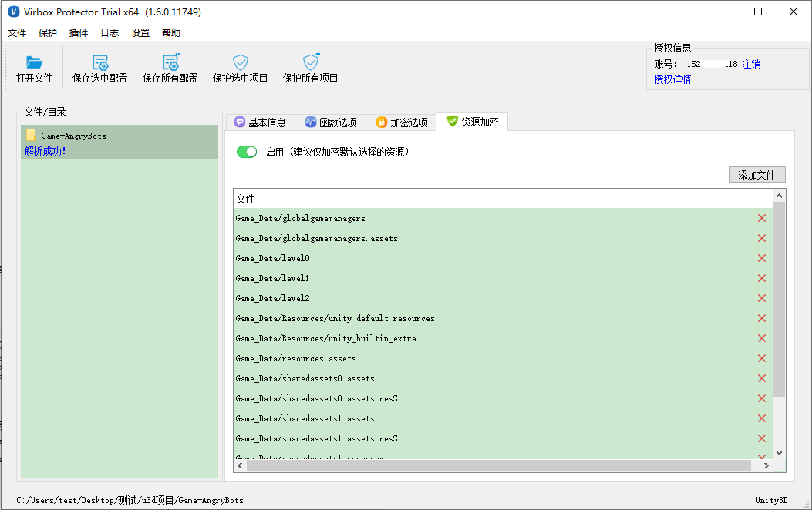
Task: Remove sharedassets1.assets with red X
Action: pyautogui.click(x=762, y=418)
